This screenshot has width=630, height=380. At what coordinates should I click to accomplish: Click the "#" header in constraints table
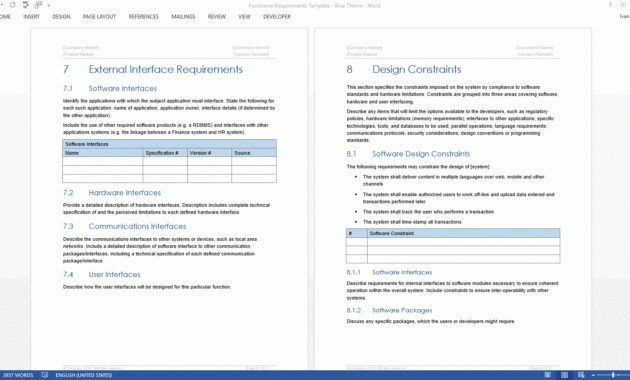pos(357,233)
